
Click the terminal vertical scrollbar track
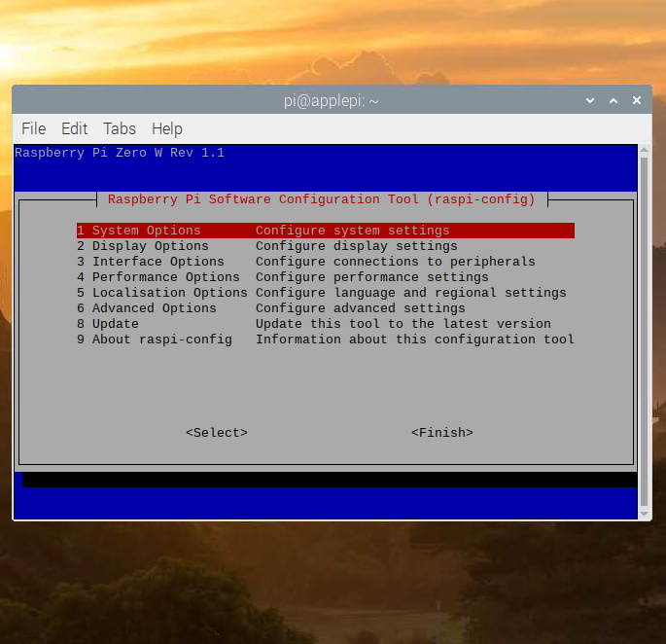click(644, 332)
